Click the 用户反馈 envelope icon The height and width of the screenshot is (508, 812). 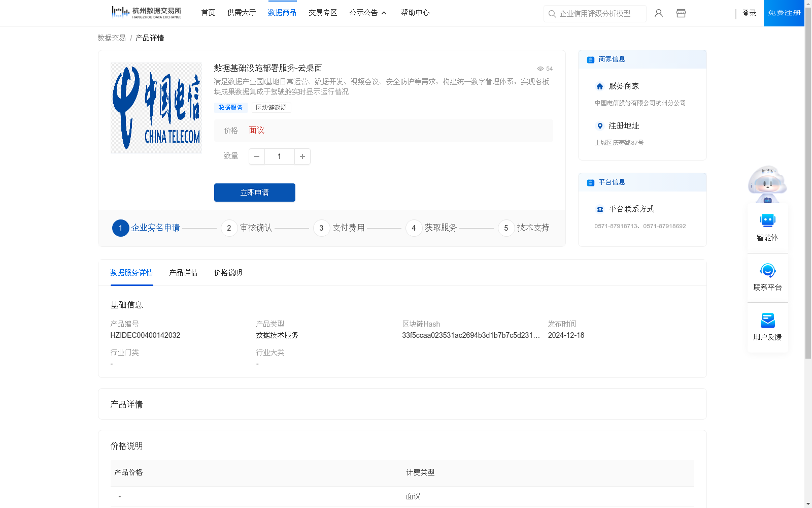click(x=768, y=320)
